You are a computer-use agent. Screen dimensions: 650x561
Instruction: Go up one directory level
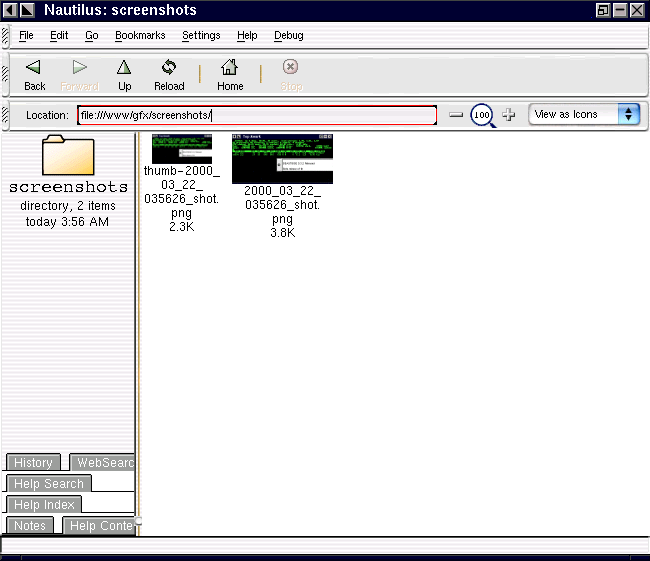point(124,75)
